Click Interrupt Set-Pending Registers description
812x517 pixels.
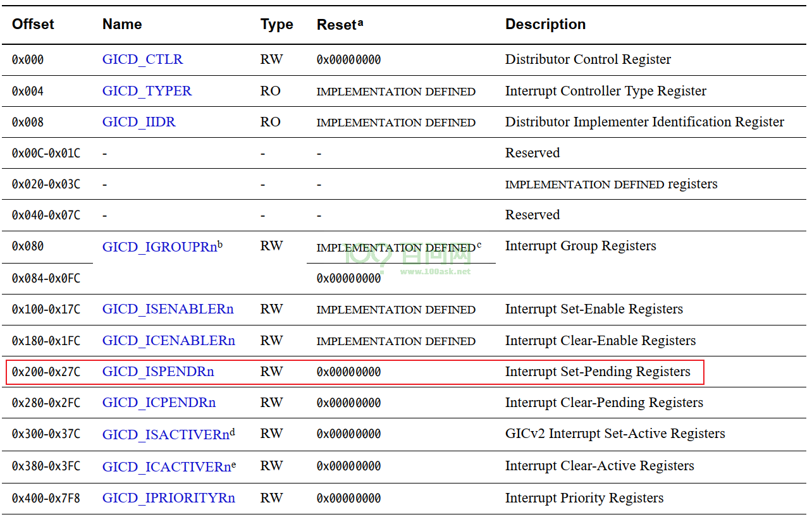598,372
